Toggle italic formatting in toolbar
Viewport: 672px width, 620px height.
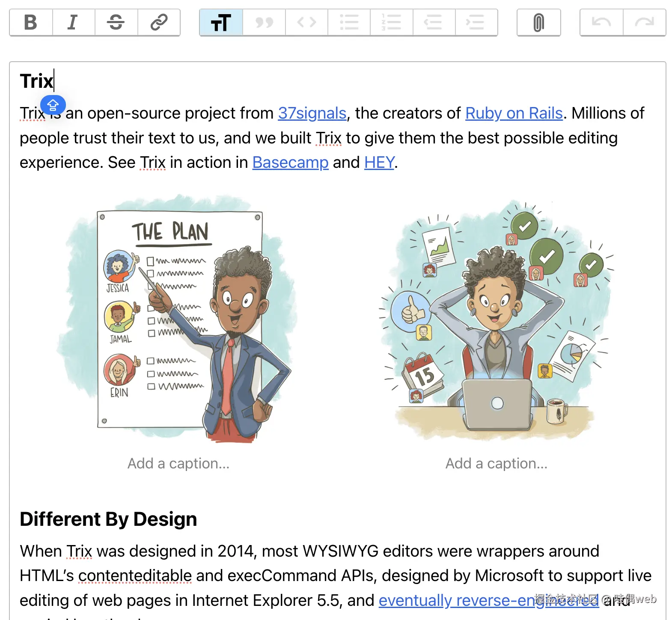coord(74,22)
